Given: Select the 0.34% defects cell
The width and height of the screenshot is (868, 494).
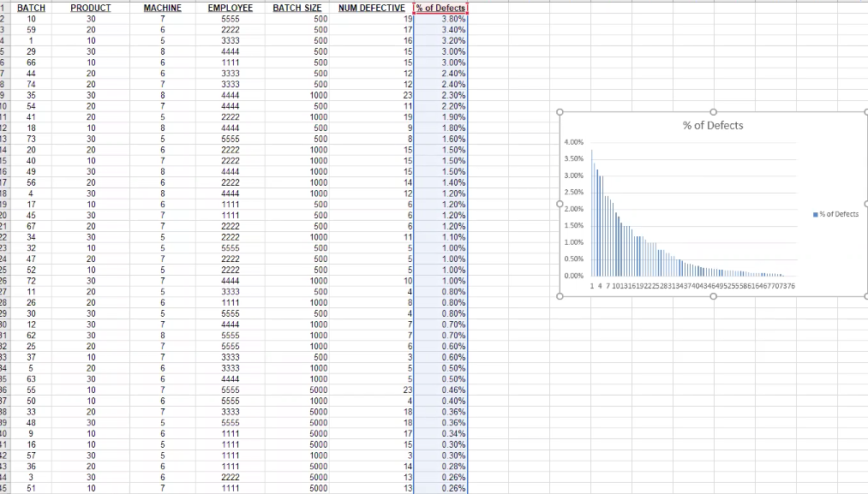Looking at the screenshot, I should (x=440, y=434).
